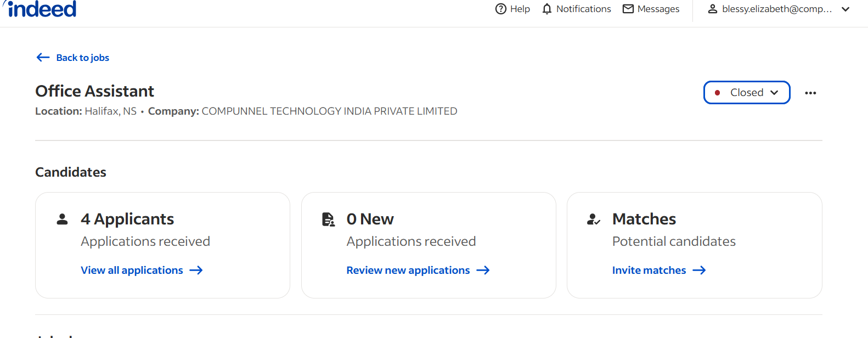Click arrow next to View all applications

196,271
